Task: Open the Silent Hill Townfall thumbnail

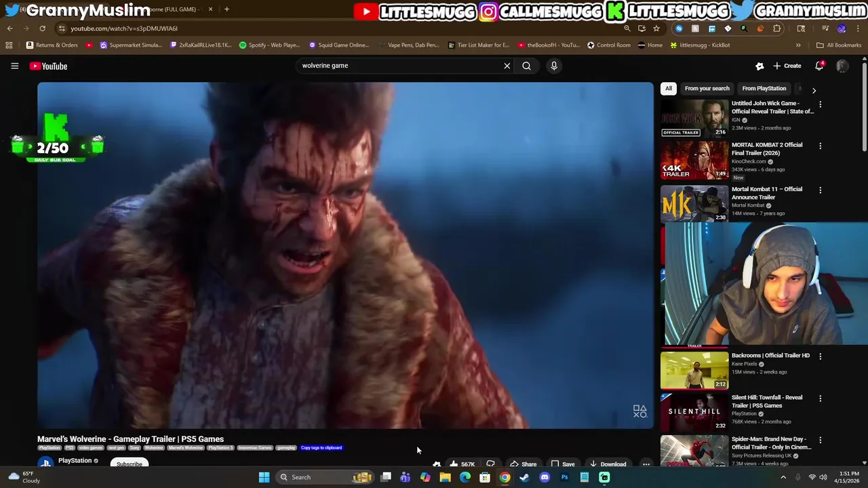Action: [x=694, y=412]
